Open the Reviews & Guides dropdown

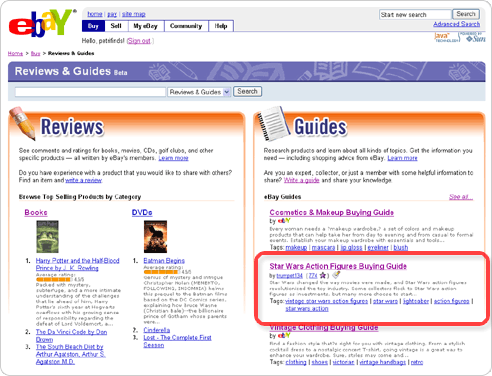coord(199,92)
